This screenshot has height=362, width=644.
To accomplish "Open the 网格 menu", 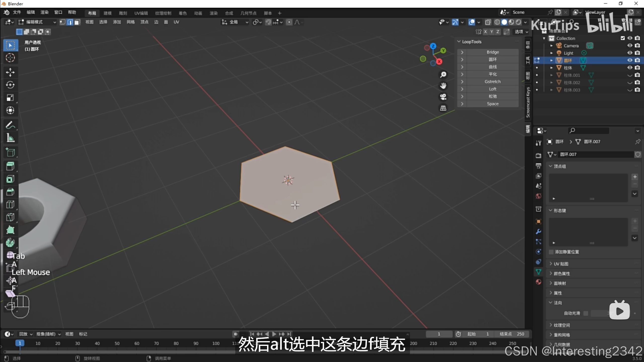I will 130,22.
